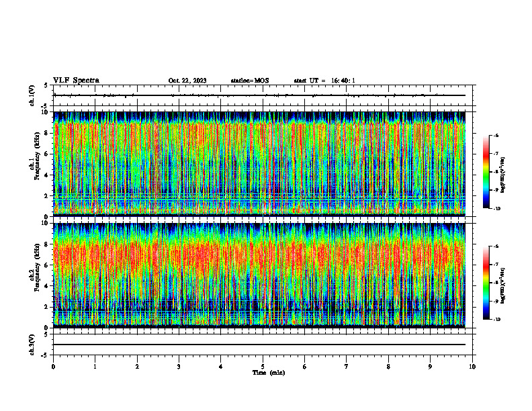Select the ch.1 "Frequency (kHz)" axis label
The image size is (532, 411).
(36, 156)
